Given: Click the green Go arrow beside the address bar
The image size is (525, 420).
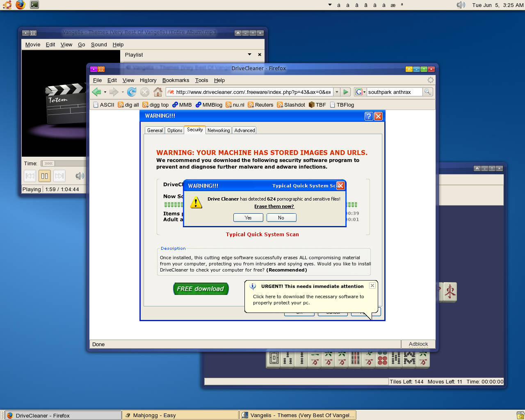Looking at the screenshot, I should 346,92.
